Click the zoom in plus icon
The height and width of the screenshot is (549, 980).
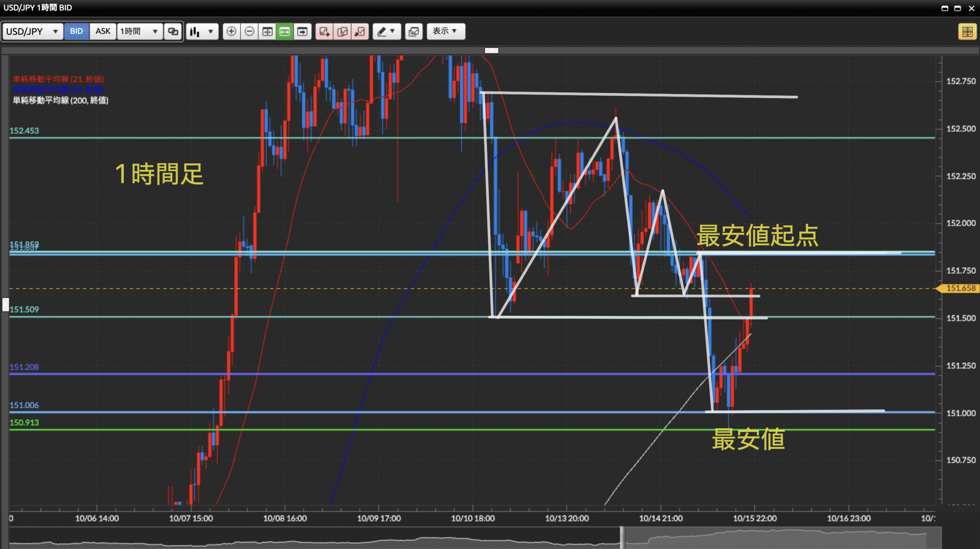click(231, 31)
